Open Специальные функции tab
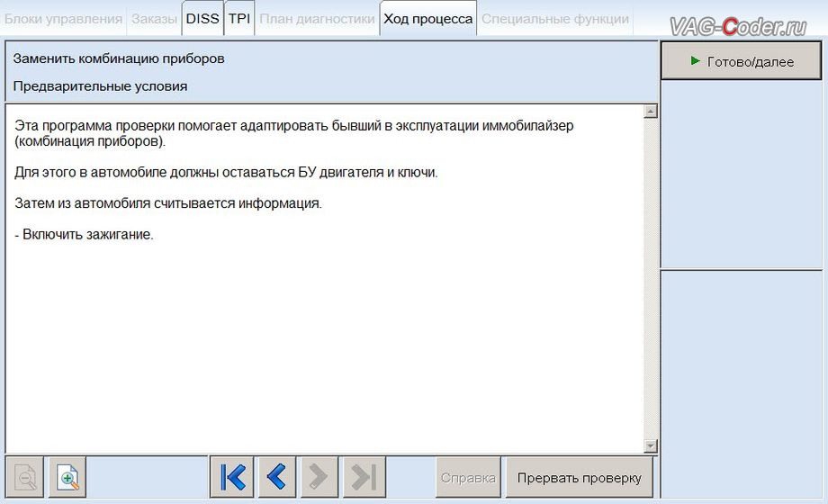The height and width of the screenshot is (504, 828). pos(555,19)
